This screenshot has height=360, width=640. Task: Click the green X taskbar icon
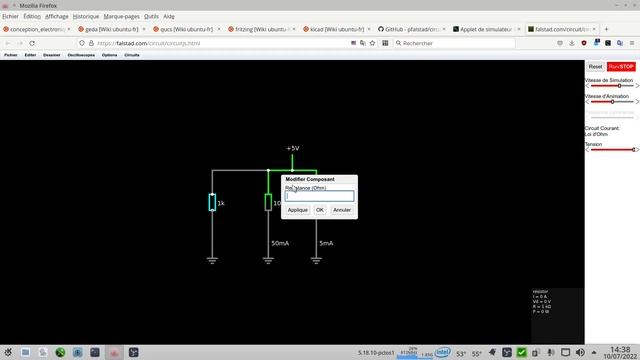tap(60, 352)
